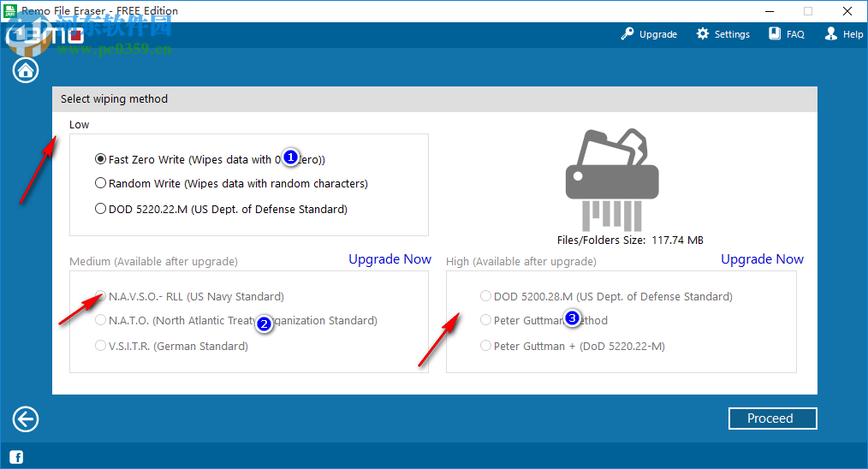
Task: Close the Remo File Eraser window
Action: point(847,11)
